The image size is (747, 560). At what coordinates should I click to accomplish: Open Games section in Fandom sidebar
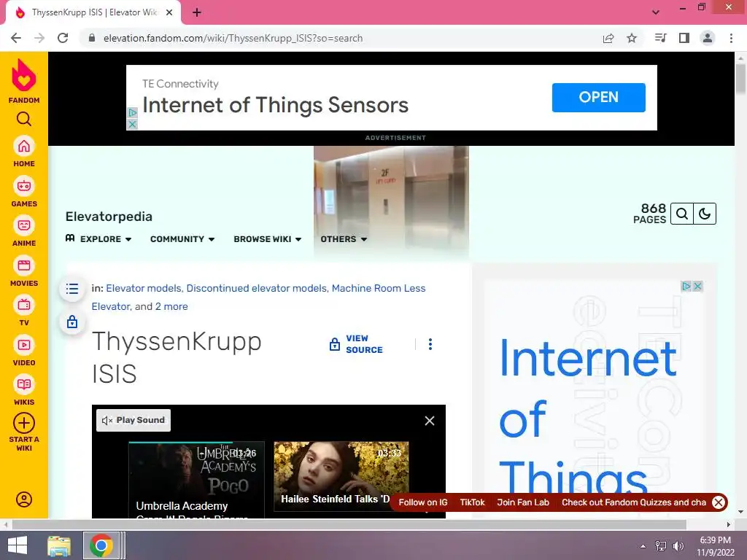(24, 192)
